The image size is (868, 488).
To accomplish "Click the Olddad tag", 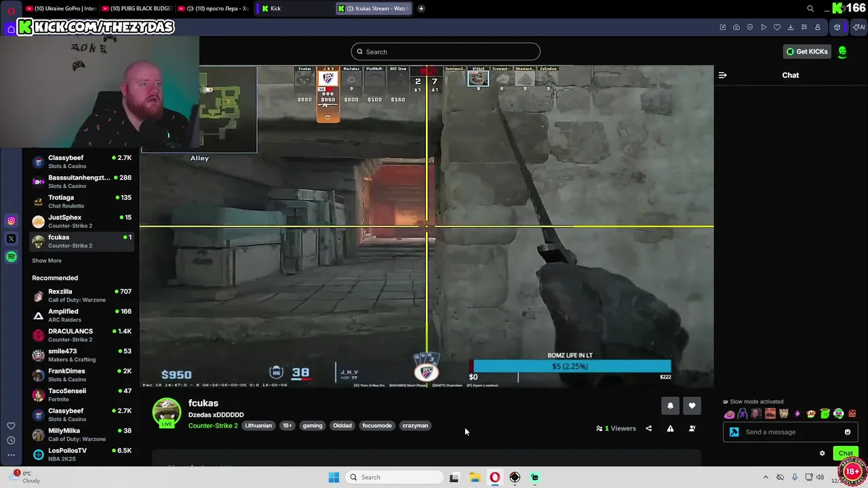I will pyautogui.click(x=342, y=426).
